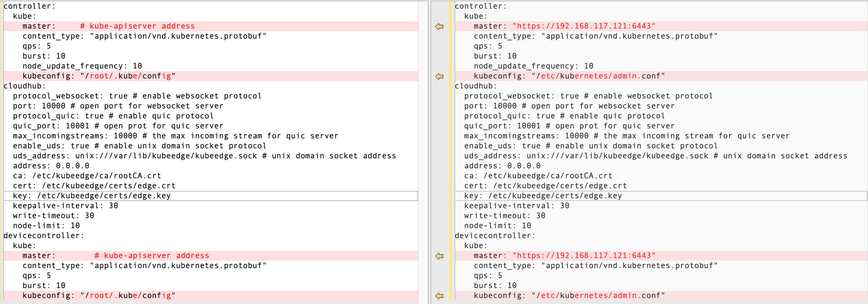Click merge arrow beside controller master URL line

click(439, 27)
